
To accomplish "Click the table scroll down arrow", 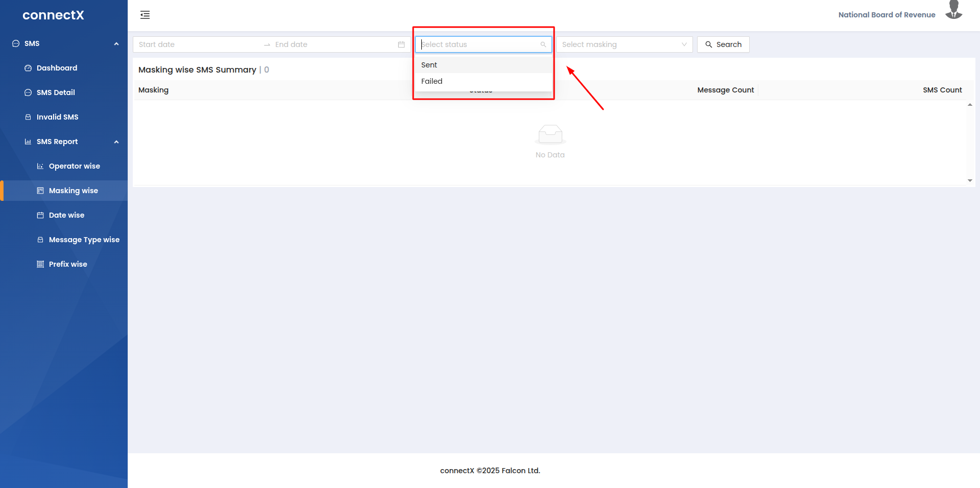I will tap(970, 180).
